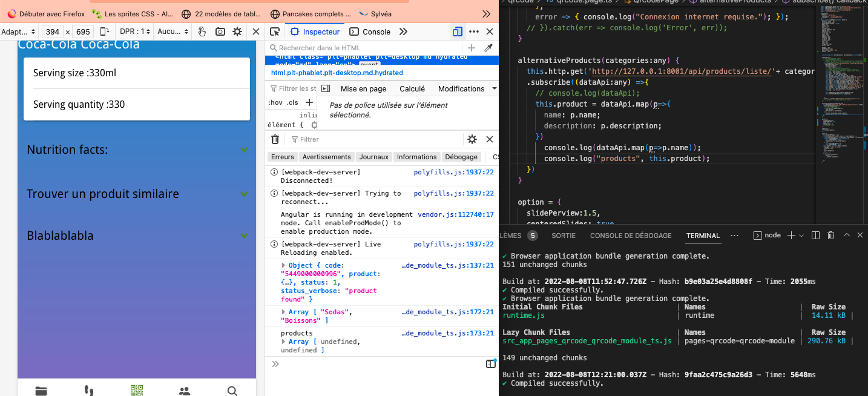This screenshot has height=396, width=868.
Task: Toggle the Débogage console filter
Action: click(461, 157)
